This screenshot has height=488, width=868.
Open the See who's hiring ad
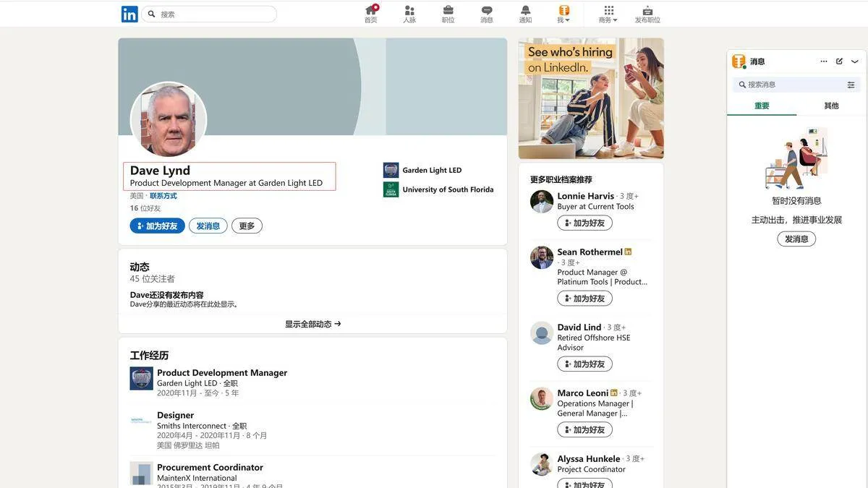(x=591, y=98)
